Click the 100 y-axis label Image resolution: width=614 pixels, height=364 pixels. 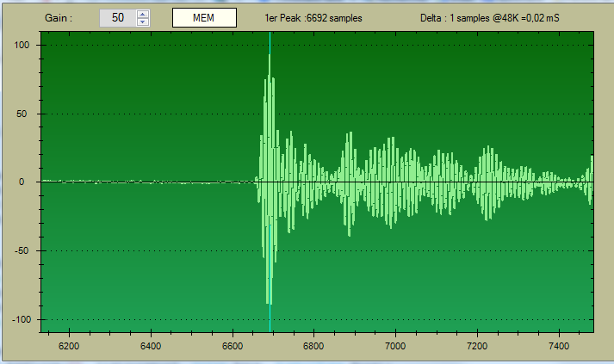click(22, 45)
